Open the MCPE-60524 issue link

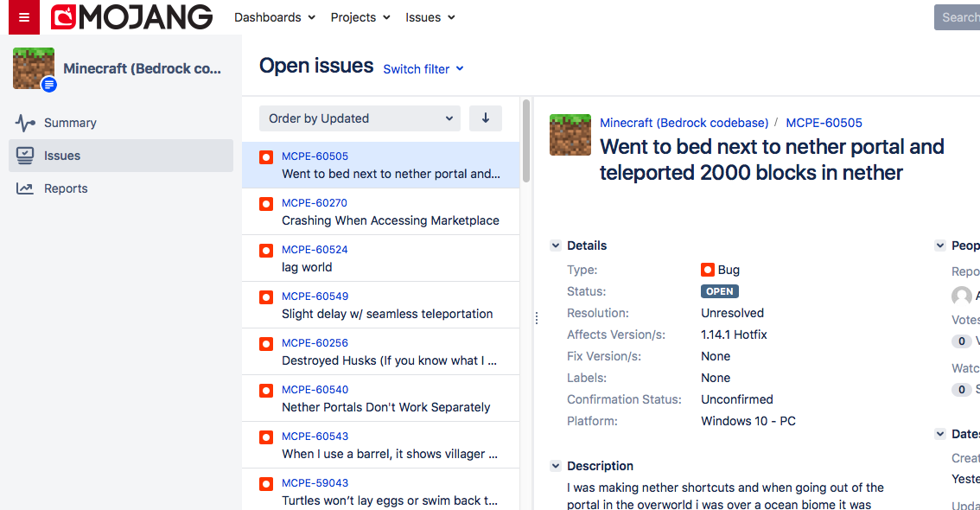(x=315, y=250)
